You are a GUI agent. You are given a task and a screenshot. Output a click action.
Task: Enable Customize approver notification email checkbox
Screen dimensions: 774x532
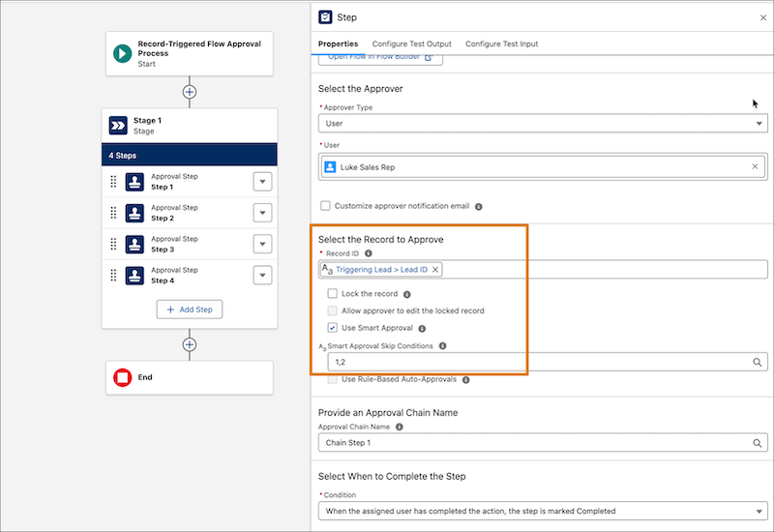click(325, 206)
